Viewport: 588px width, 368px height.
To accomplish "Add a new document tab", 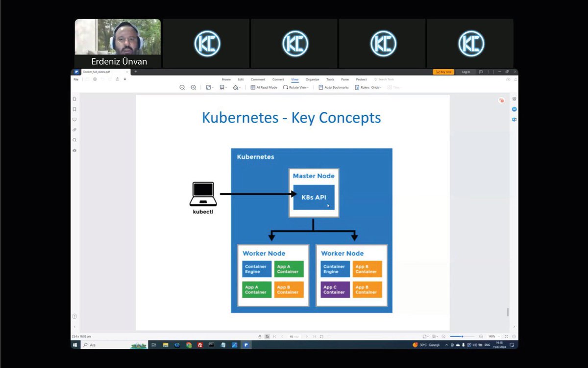I will pos(136,72).
